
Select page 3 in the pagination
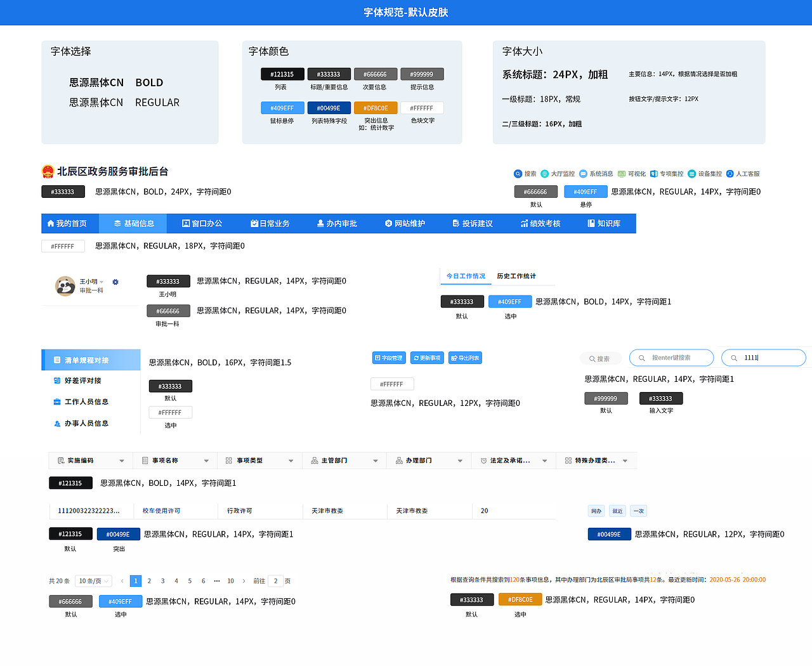pyautogui.click(x=163, y=581)
